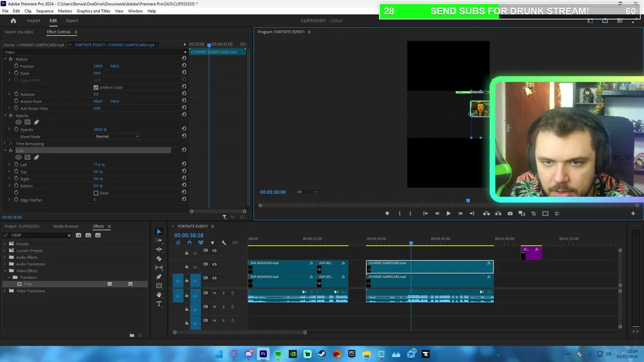The width and height of the screenshot is (644, 362).
Task: Open the File menu
Action: (5, 11)
